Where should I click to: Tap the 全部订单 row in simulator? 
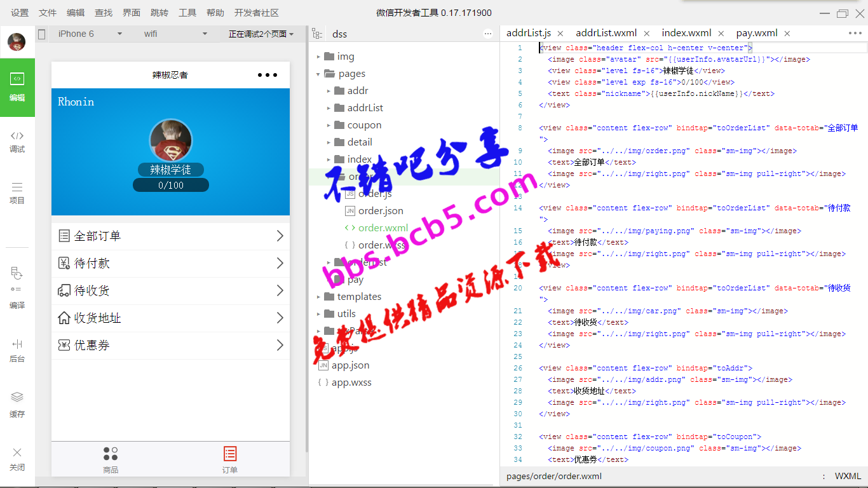click(x=170, y=236)
